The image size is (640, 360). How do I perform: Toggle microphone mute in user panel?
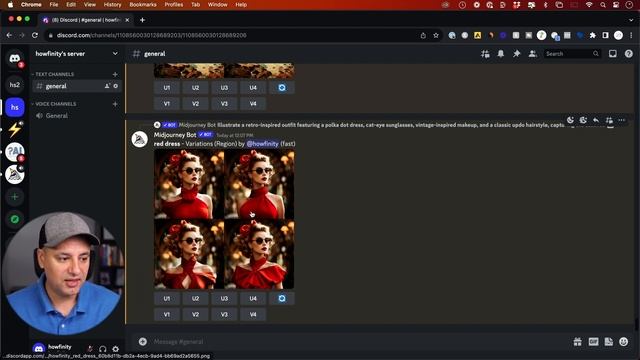pyautogui.click(x=90, y=349)
